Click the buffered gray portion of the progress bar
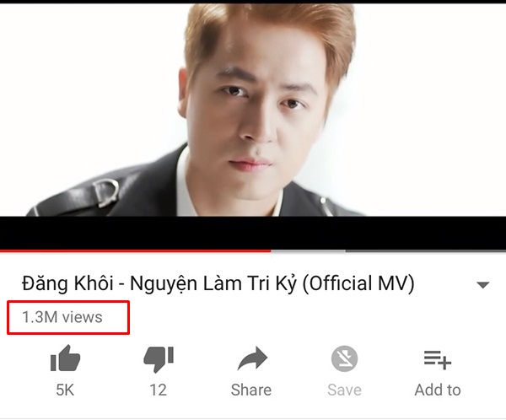The height and width of the screenshot is (420, 506). (308, 250)
